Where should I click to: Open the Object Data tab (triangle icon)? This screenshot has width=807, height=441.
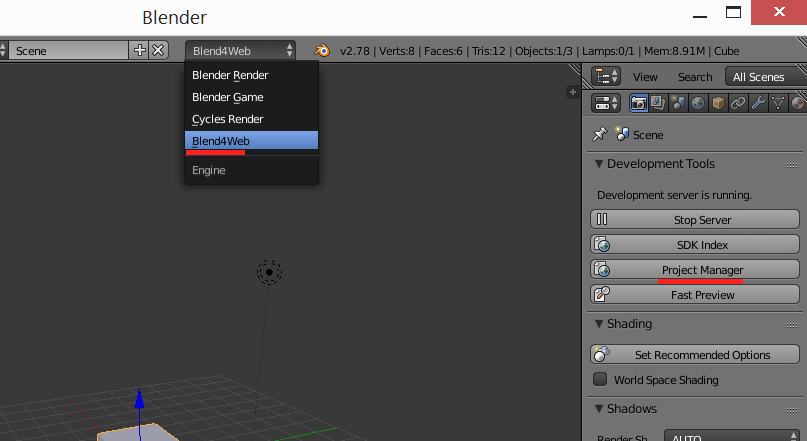click(x=778, y=103)
